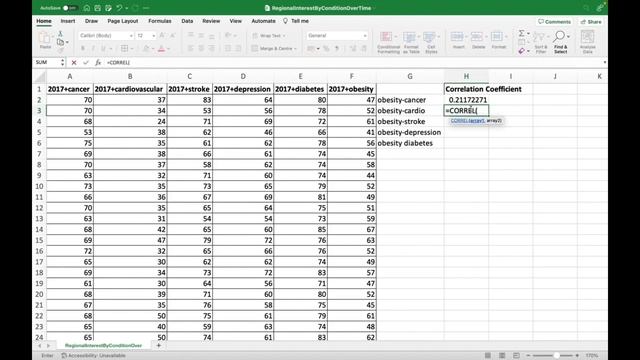Select cell H2 with value 0.21172271
This screenshot has height=360, width=640.
tap(466, 100)
